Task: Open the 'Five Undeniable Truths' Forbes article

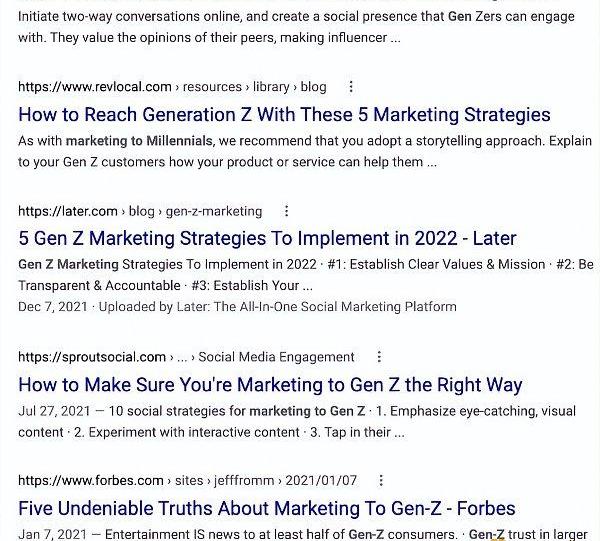Action: (x=266, y=509)
